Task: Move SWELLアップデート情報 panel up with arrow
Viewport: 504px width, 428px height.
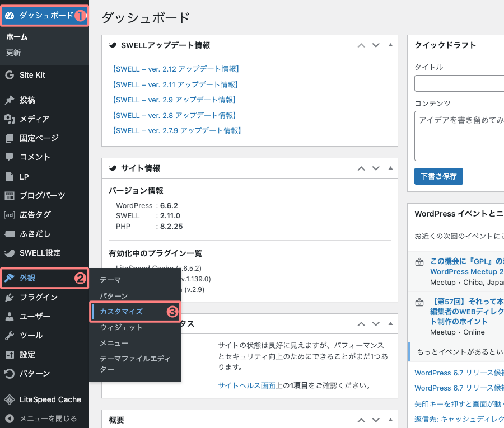Action: [361, 45]
